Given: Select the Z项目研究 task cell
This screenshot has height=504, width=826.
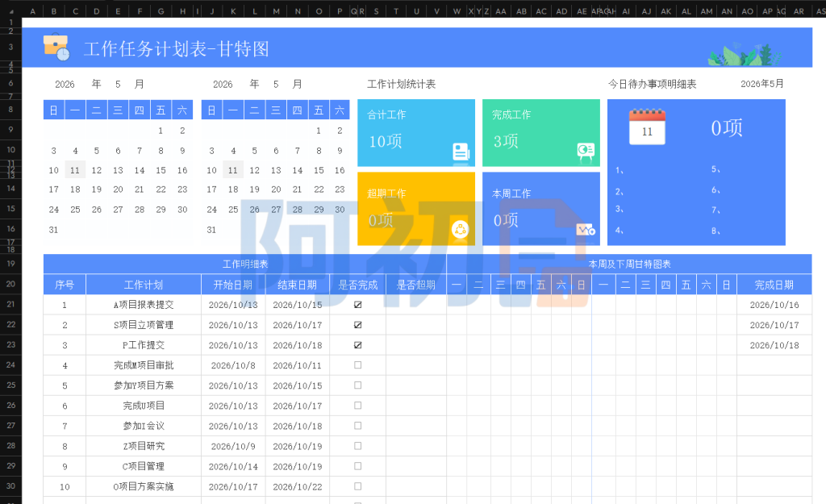Looking at the screenshot, I should coord(144,446).
